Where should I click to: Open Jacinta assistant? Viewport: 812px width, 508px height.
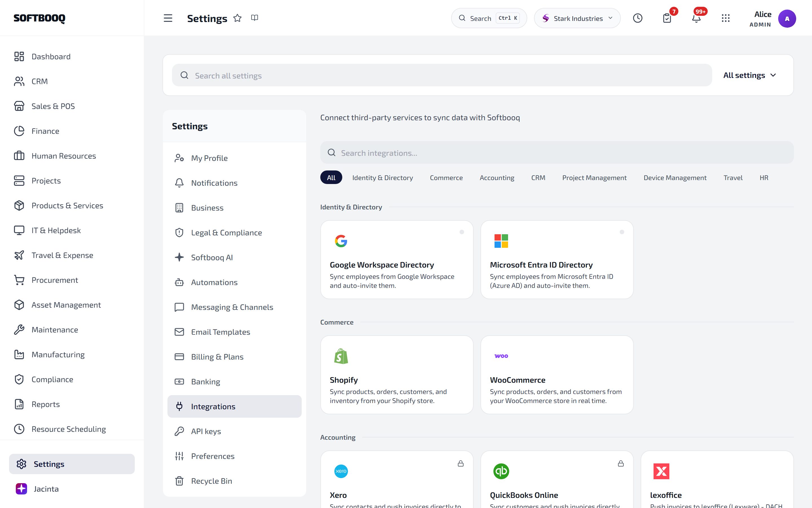72,489
